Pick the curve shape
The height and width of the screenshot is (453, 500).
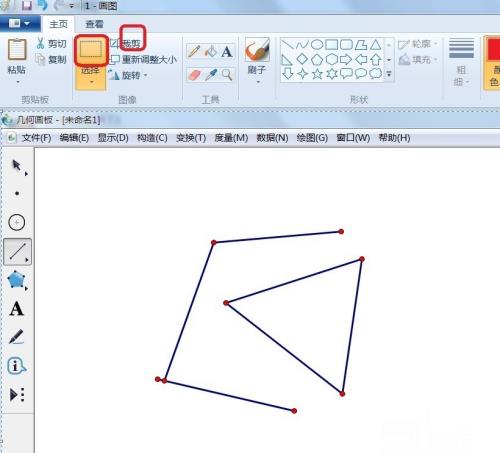302,44
